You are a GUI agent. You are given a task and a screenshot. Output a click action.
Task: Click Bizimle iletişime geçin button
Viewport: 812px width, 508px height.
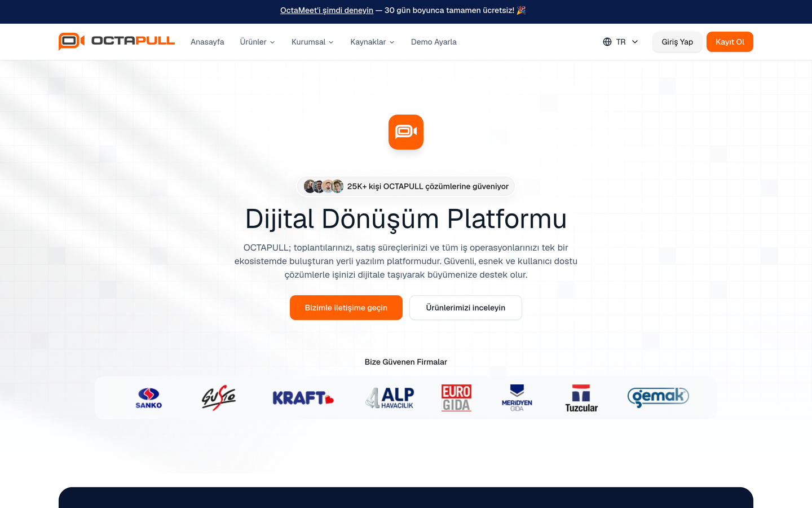(x=346, y=308)
